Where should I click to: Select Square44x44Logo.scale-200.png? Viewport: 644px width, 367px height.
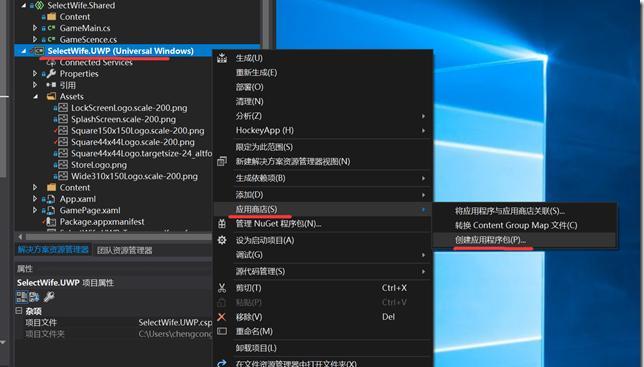pyautogui.click(x=133, y=142)
